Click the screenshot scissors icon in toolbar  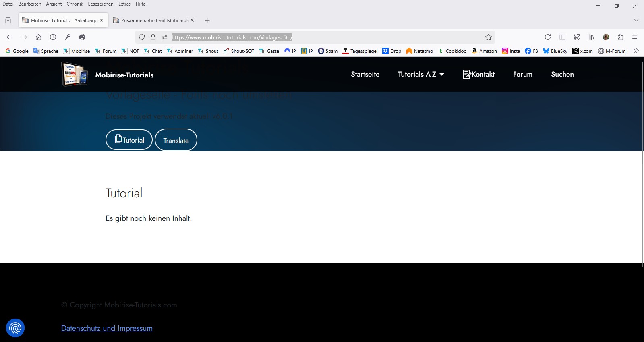pos(577,37)
